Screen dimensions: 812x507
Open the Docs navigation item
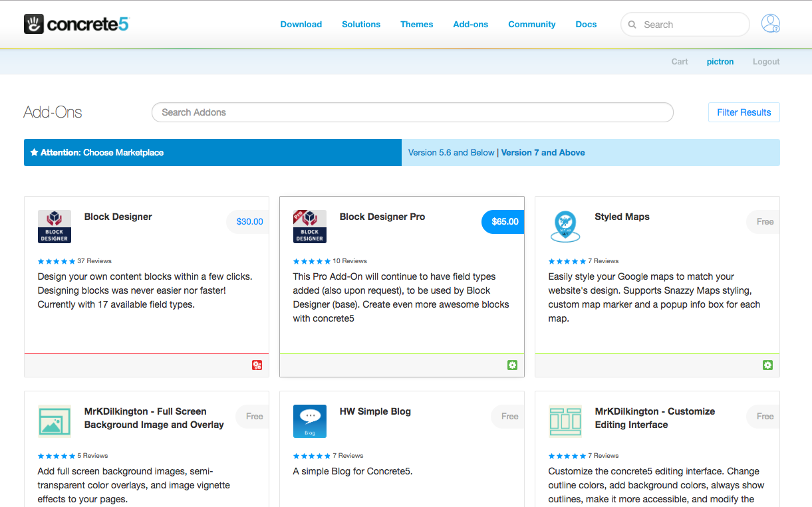pos(586,25)
